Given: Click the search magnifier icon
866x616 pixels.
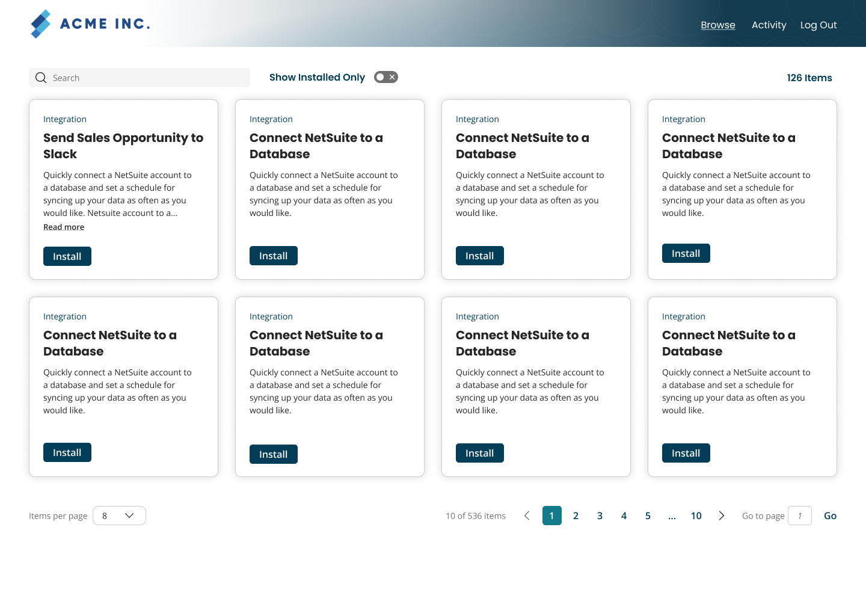Looking at the screenshot, I should (41, 78).
